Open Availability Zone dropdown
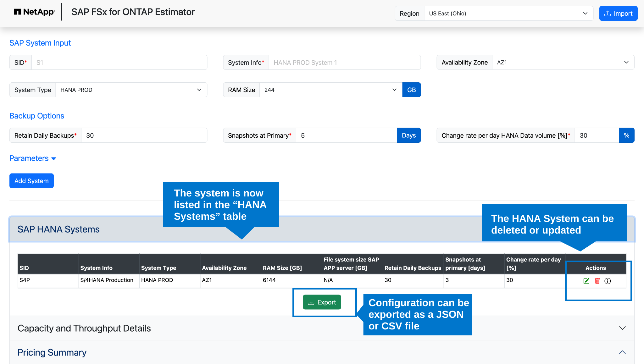644x364 pixels. click(x=563, y=62)
